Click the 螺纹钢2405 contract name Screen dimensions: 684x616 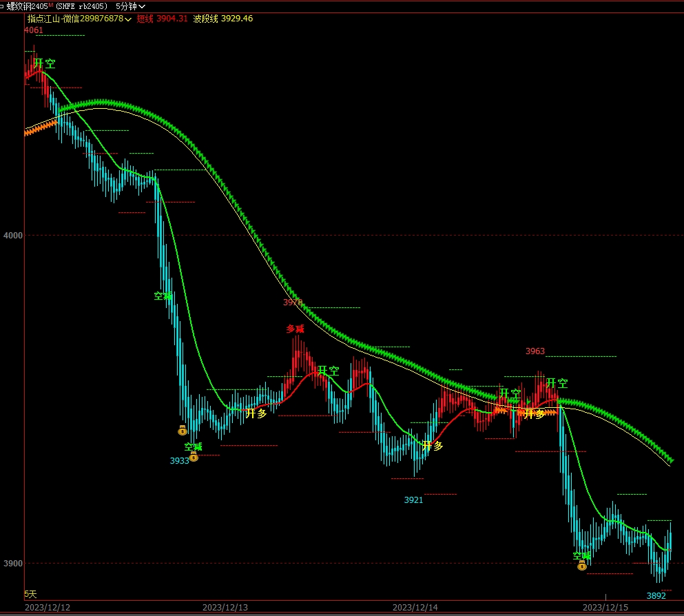[28, 6]
